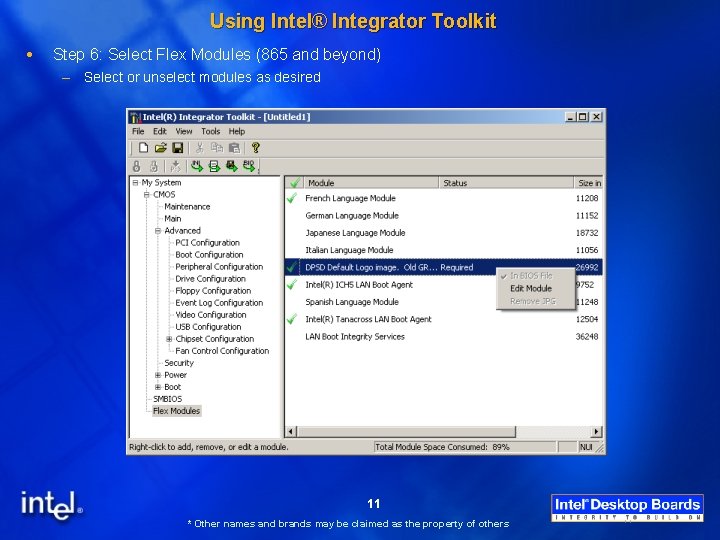Expand the Chipset Configuration node

click(169, 339)
